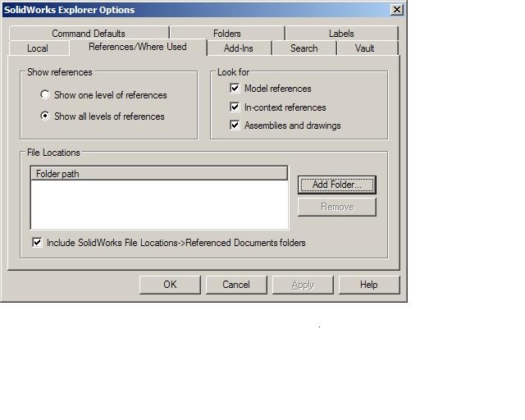
Task: Select Show all levels of references
Action: point(45,116)
